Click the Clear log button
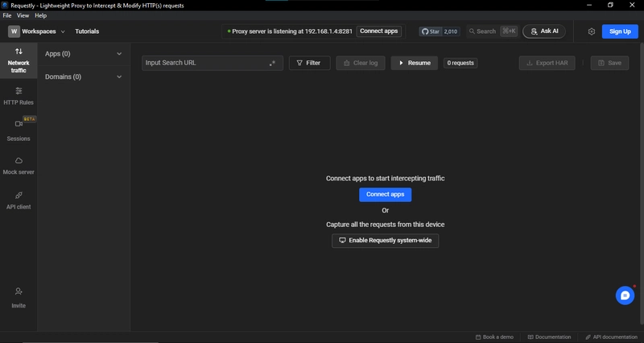This screenshot has height=343, width=644. 361,63
